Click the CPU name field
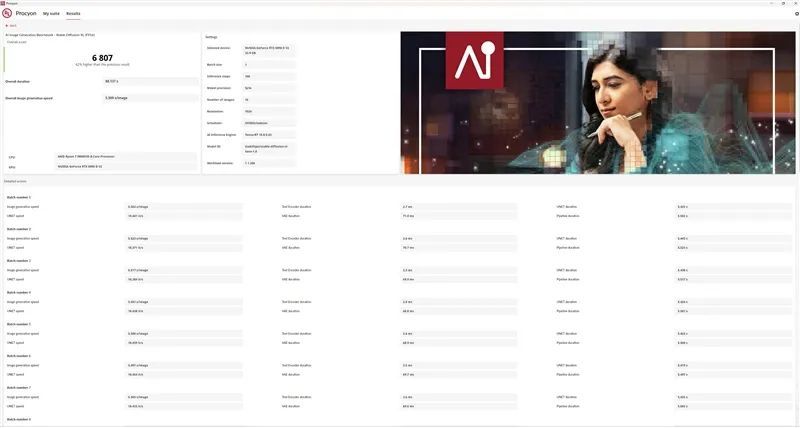The width and height of the screenshot is (800, 428). tap(126, 157)
